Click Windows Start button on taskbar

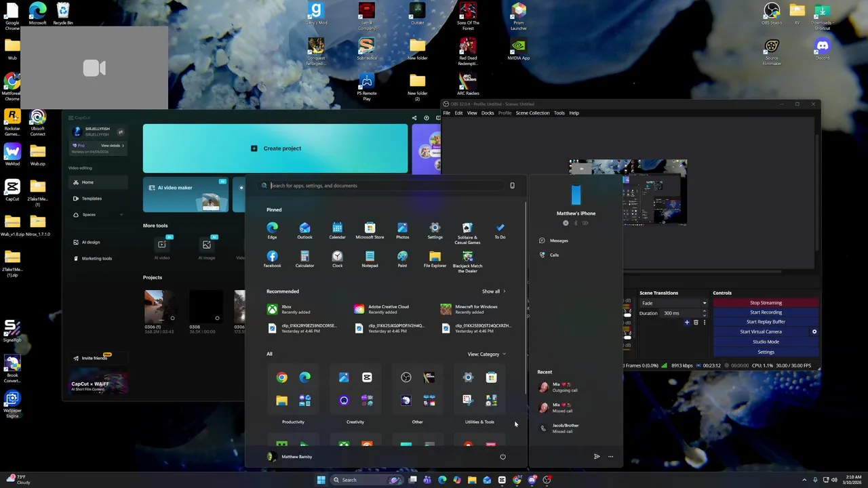(x=321, y=480)
